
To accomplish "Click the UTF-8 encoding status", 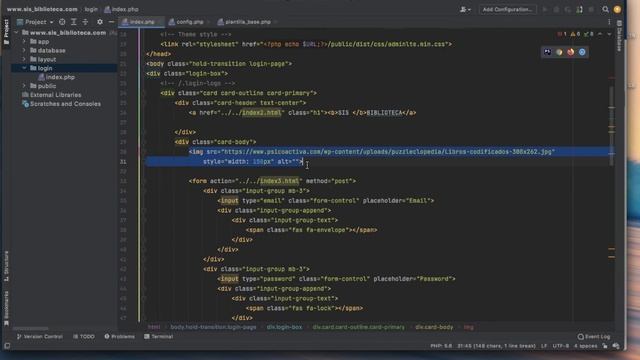I will pyautogui.click(x=561, y=346).
